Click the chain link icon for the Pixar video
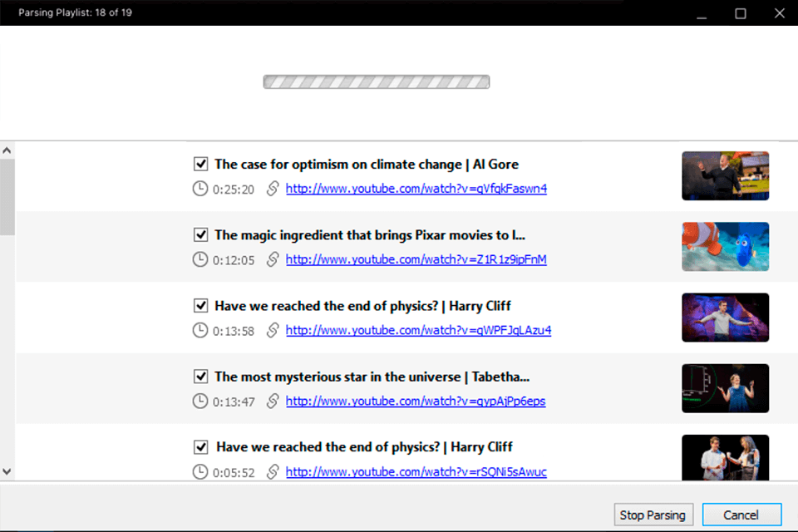The height and width of the screenshot is (532, 798). tap(272, 259)
